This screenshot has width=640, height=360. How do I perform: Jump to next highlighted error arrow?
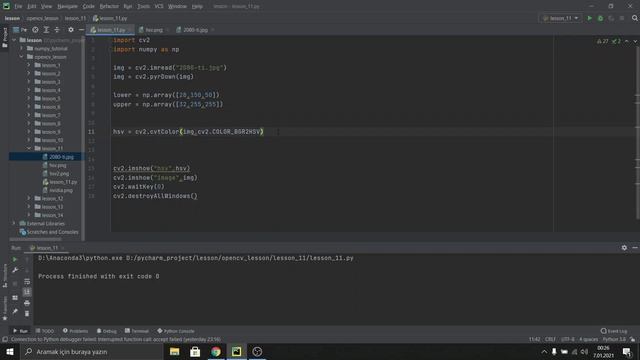635,41
